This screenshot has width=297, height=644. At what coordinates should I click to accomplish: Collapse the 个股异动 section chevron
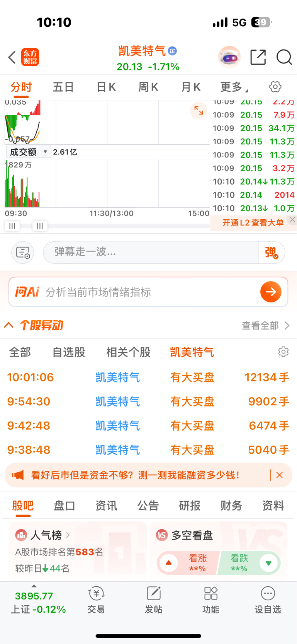coord(8,325)
